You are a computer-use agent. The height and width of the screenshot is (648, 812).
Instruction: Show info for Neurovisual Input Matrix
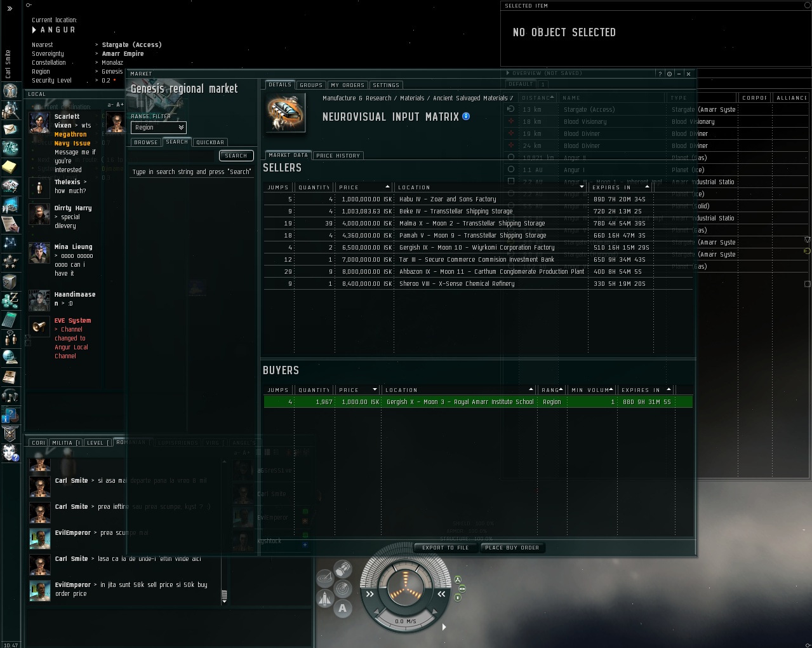pos(466,116)
